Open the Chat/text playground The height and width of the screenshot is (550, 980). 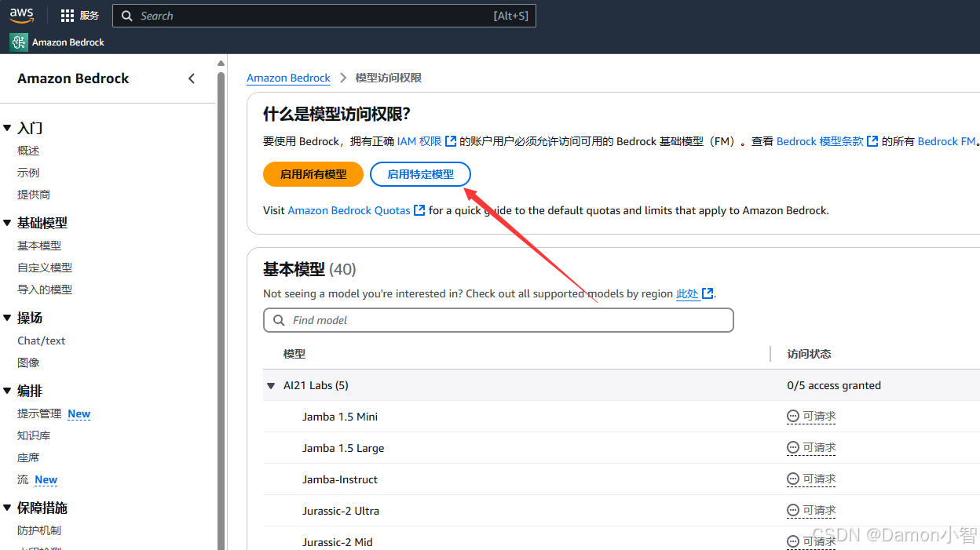tap(42, 341)
